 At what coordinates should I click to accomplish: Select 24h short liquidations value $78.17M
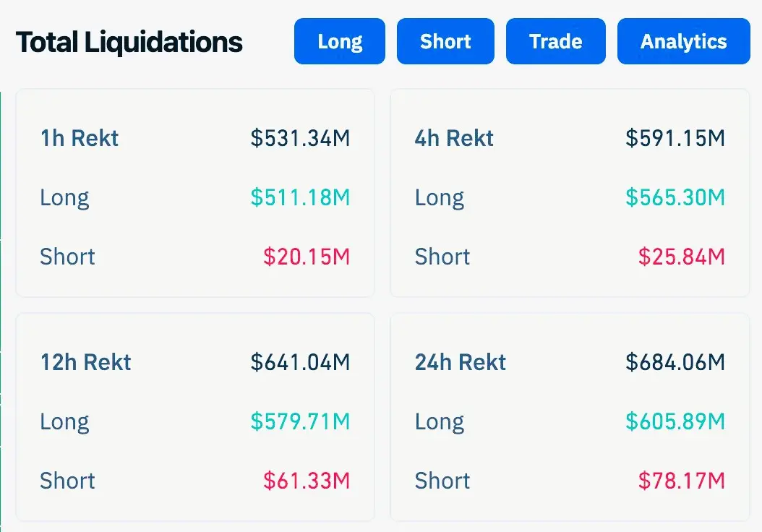click(680, 481)
